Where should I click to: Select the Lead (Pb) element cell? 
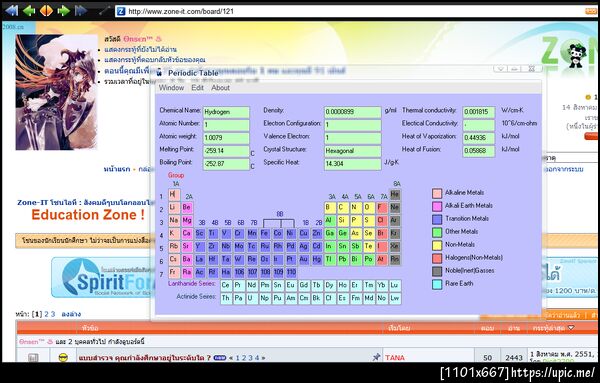(342, 259)
